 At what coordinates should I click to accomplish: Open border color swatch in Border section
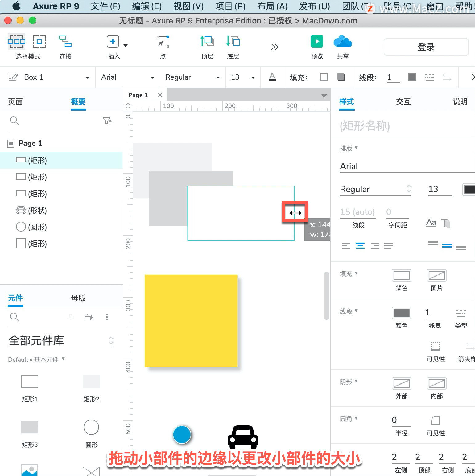[401, 313]
